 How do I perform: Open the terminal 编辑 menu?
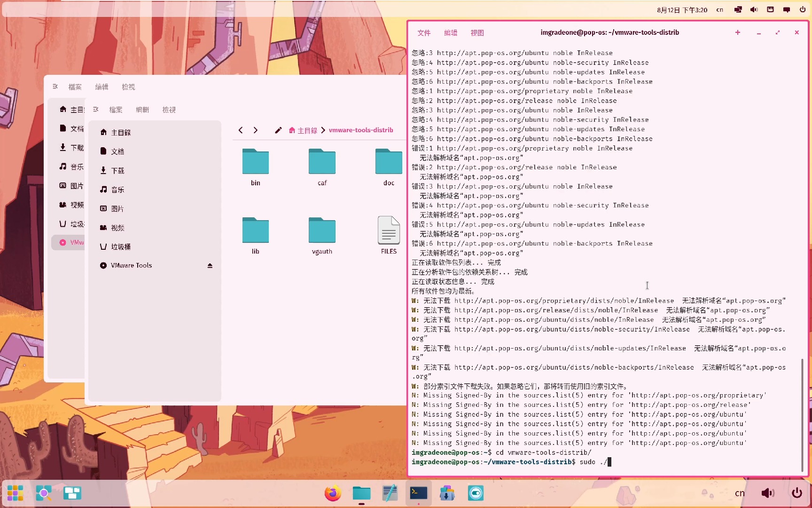pos(451,33)
